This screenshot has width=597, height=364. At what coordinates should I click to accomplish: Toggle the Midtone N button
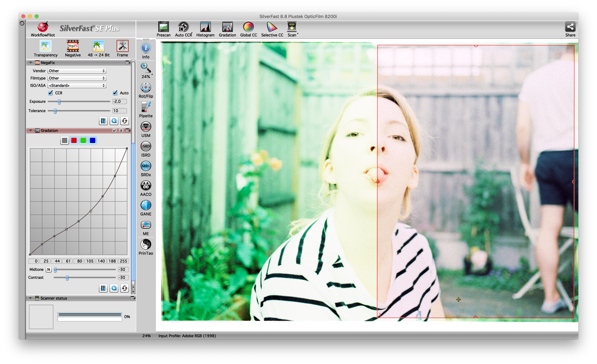click(x=48, y=269)
